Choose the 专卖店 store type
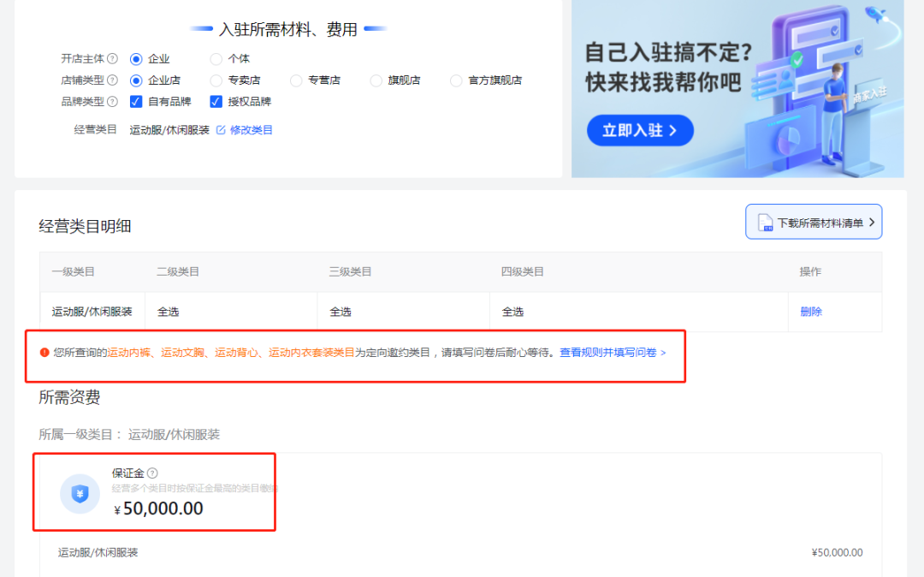Image resolution: width=924 pixels, height=577 pixels. click(216, 80)
